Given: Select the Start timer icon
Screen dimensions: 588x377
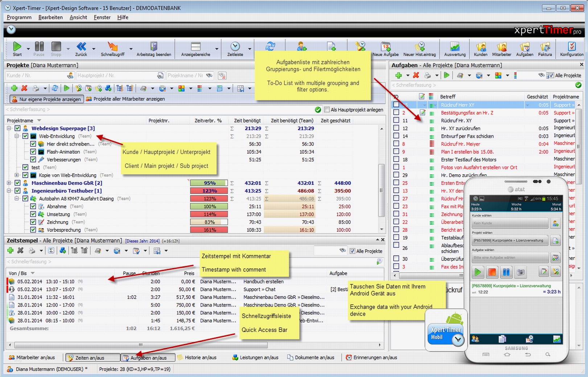Looking at the screenshot, I should [x=17, y=46].
